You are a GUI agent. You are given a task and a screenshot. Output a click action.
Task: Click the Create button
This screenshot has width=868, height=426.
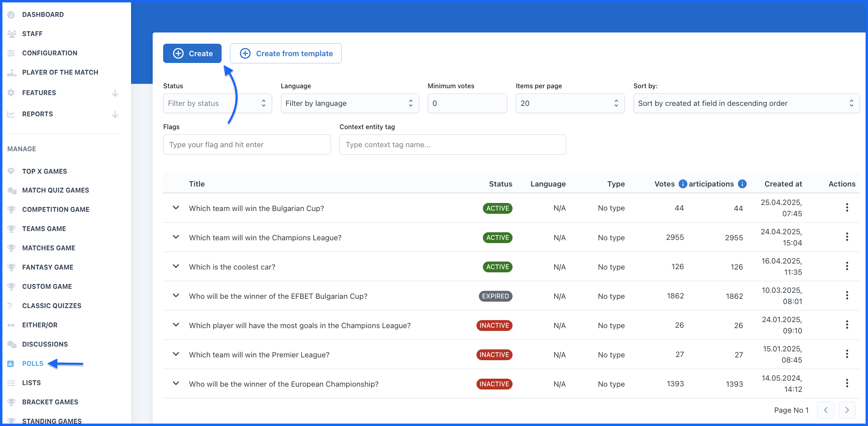pos(192,53)
